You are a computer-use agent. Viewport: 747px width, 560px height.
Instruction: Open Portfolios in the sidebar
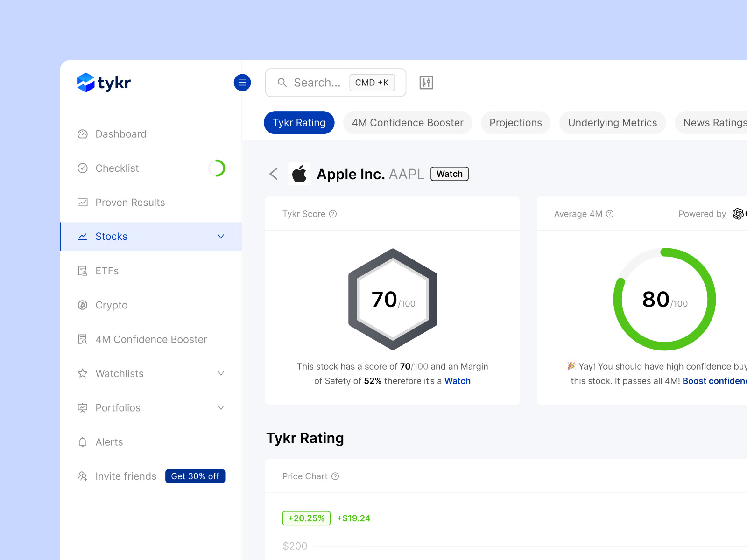151,408
